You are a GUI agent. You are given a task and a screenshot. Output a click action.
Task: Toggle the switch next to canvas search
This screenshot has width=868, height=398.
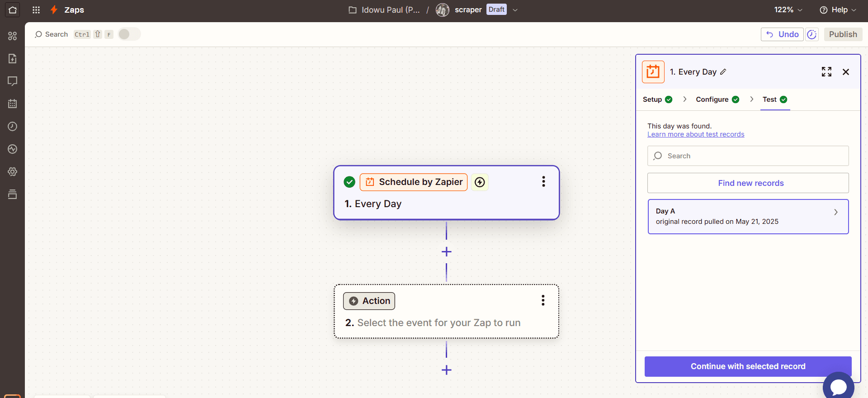pyautogui.click(x=129, y=34)
